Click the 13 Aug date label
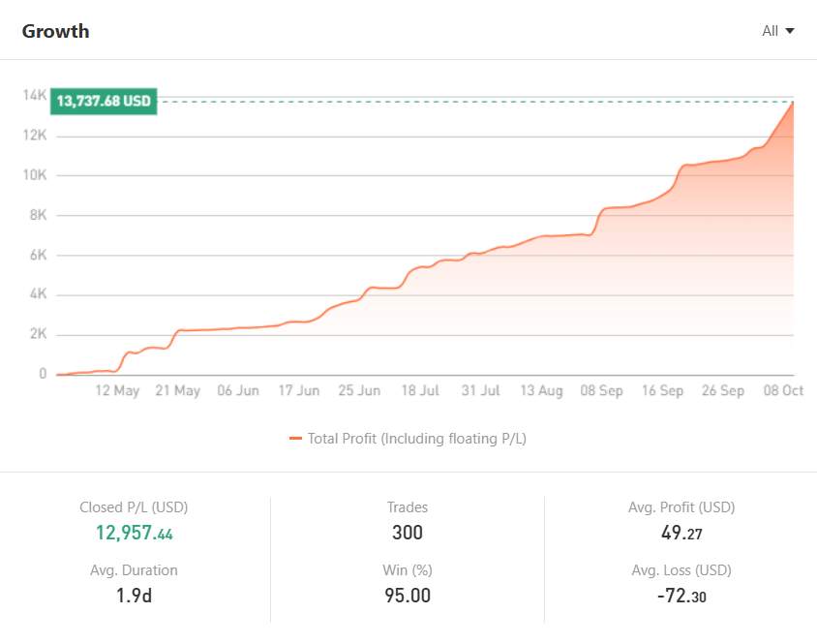817x644 pixels. 541,391
